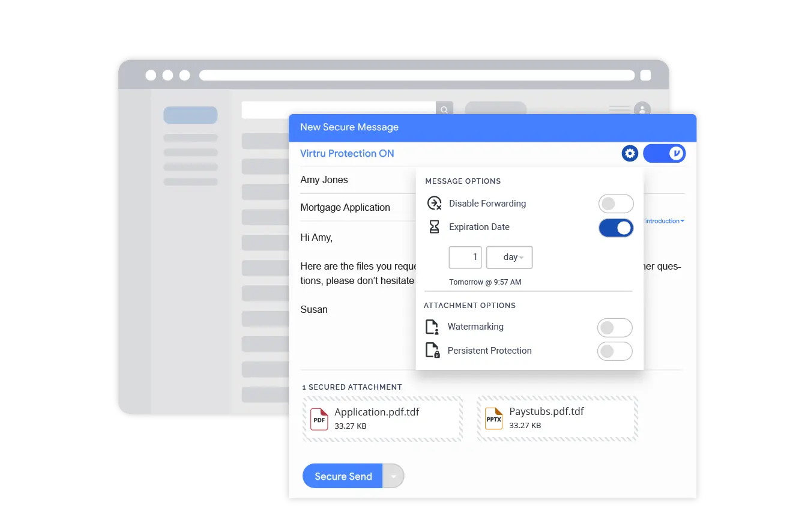Click the user profile avatar icon

[x=642, y=110]
